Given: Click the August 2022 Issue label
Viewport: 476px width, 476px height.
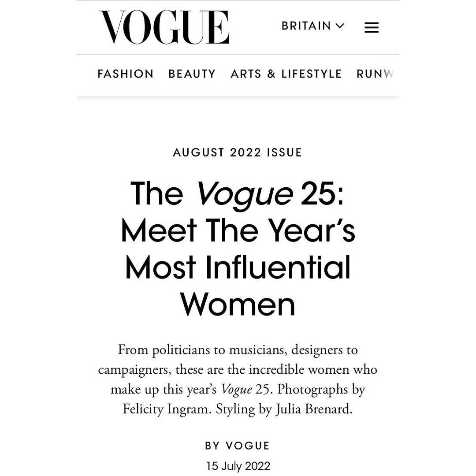Looking at the screenshot, I should [x=238, y=152].
